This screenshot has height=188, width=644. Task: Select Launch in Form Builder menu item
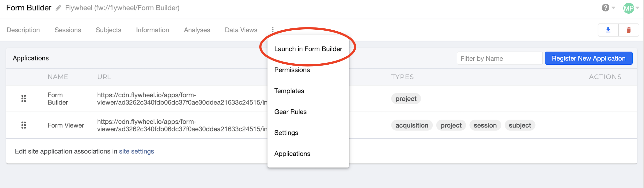point(308,49)
